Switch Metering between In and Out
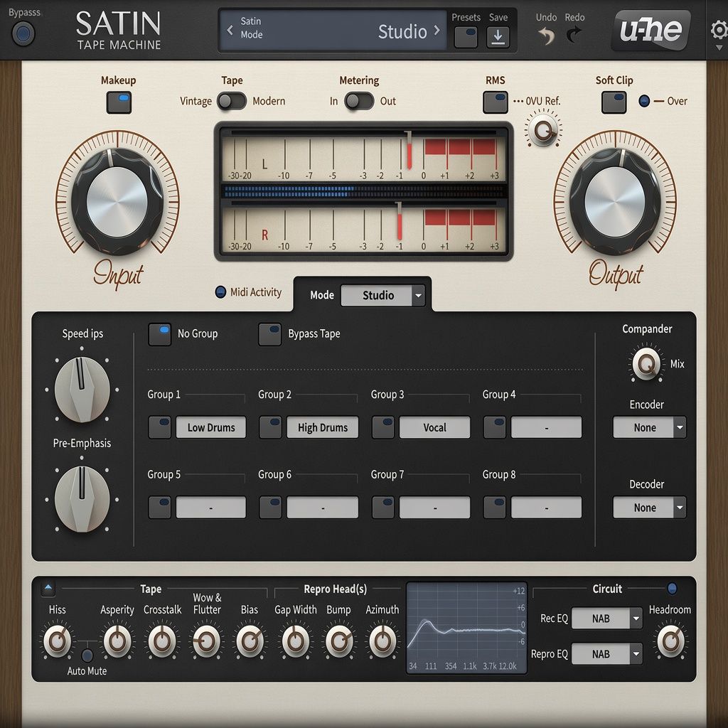This screenshot has width=728, height=728. (x=359, y=101)
